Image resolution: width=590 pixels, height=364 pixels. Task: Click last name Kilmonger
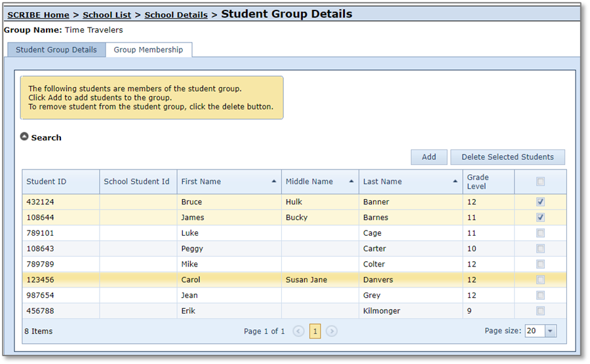[x=382, y=311]
